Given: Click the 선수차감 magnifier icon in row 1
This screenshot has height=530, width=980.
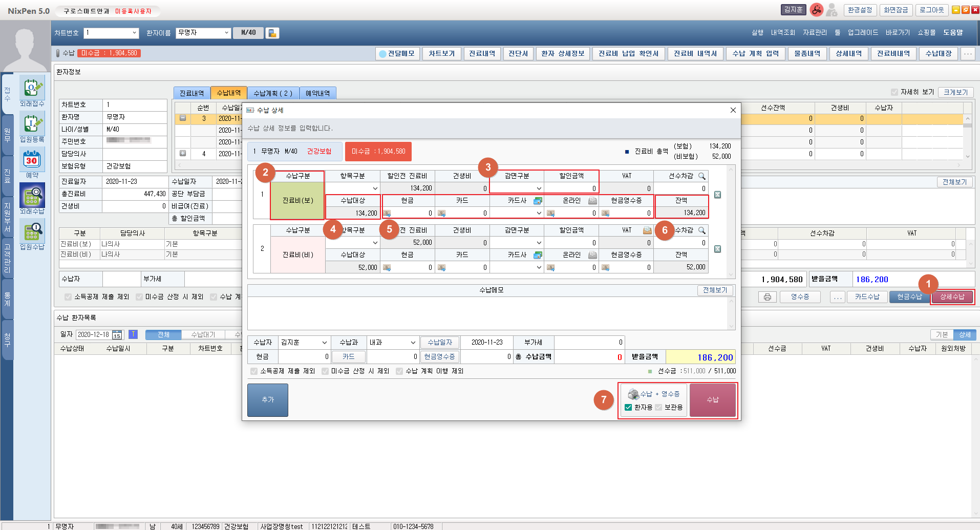Looking at the screenshot, I should [x=702, y=176].
